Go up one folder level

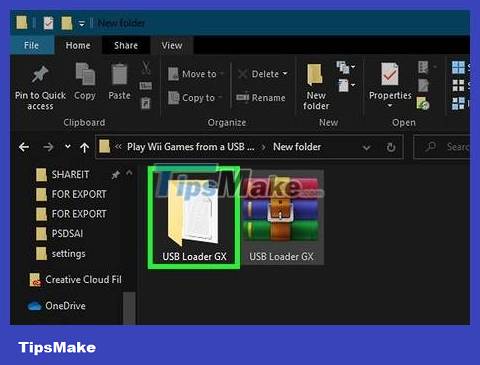[x=85, y=147]
